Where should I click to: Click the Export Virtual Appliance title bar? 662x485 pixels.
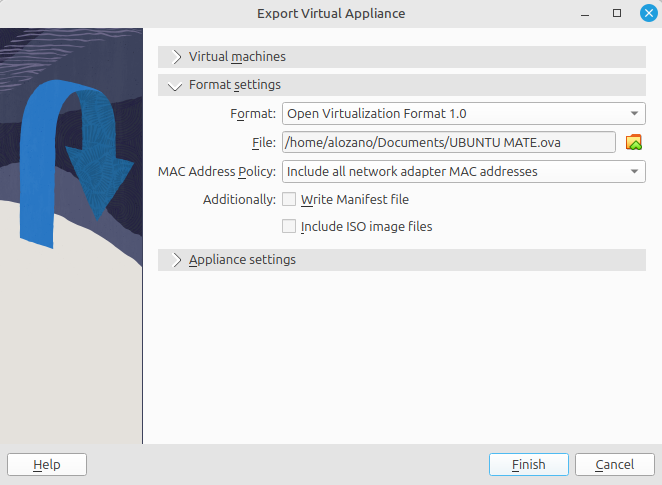pyautogui.click(x=330, y=14)
